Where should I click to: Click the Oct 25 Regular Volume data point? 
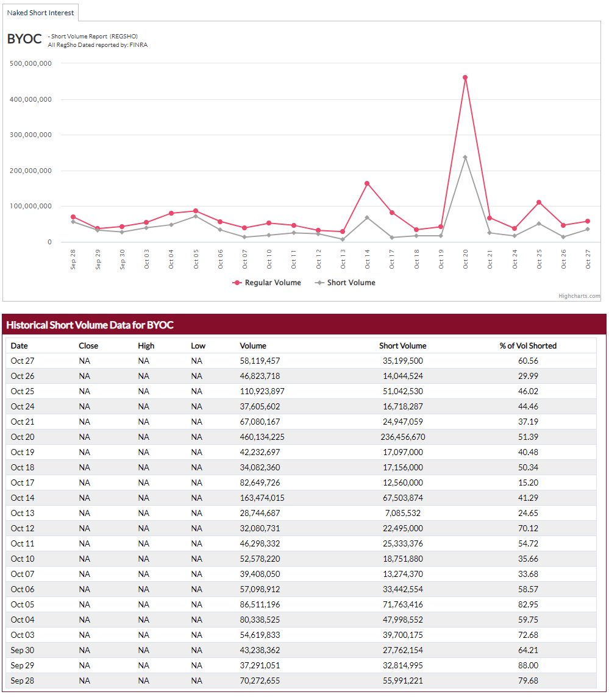click(539, 202)
